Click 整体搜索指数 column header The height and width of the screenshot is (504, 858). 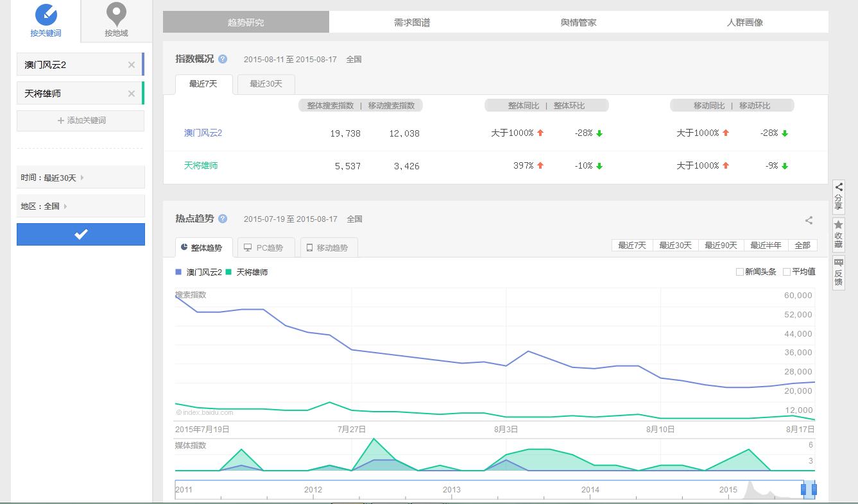pyautogui.click(x=330, y=106)
